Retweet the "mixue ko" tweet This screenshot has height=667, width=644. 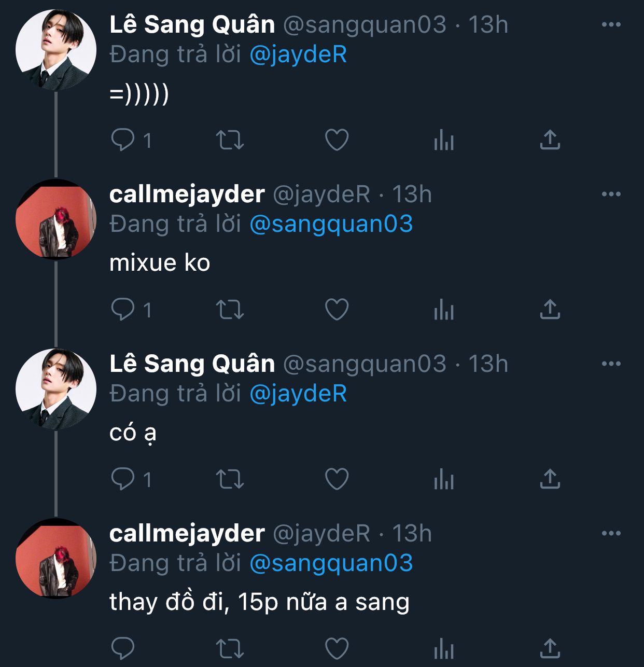pyautogui.click(x=229, y=310)
